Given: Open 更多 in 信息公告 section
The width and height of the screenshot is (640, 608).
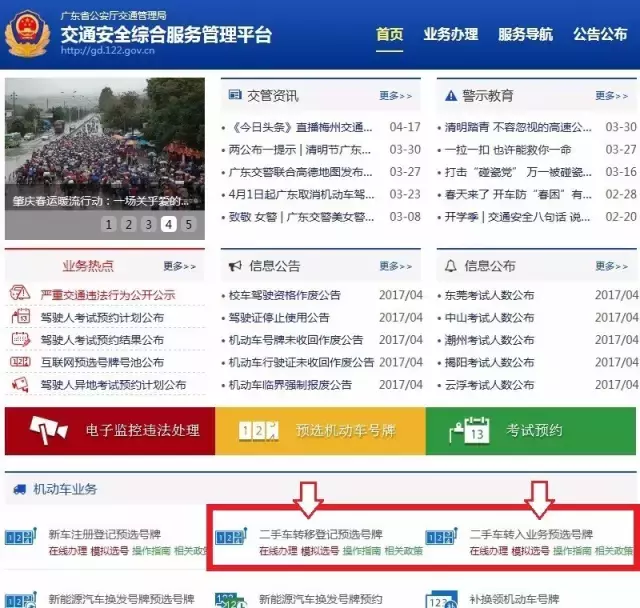Looking at the screenshot, I should (396, 266).
